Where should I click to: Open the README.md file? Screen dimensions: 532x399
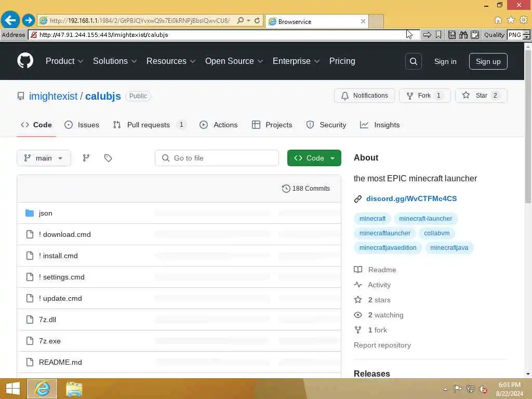coord(60,362)
